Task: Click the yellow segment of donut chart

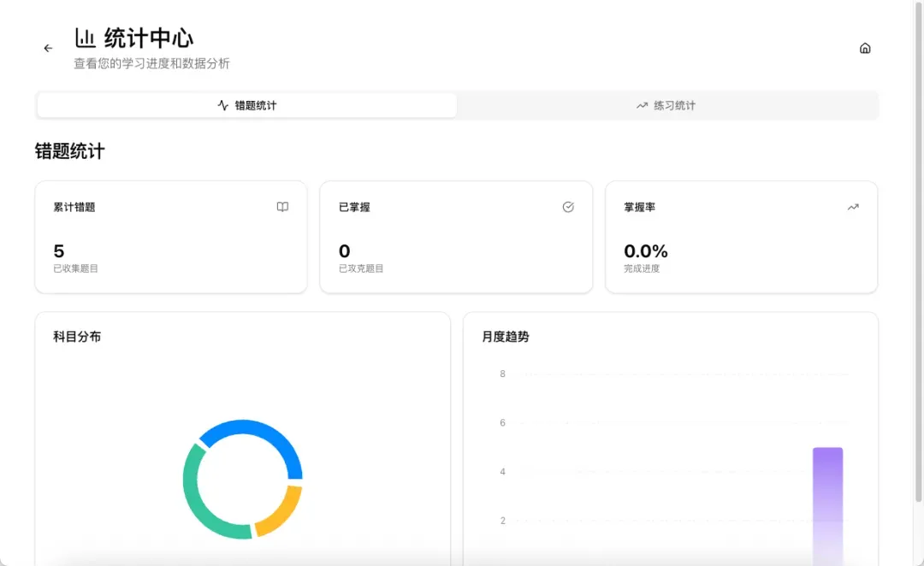Action: [x=282, y=511]
